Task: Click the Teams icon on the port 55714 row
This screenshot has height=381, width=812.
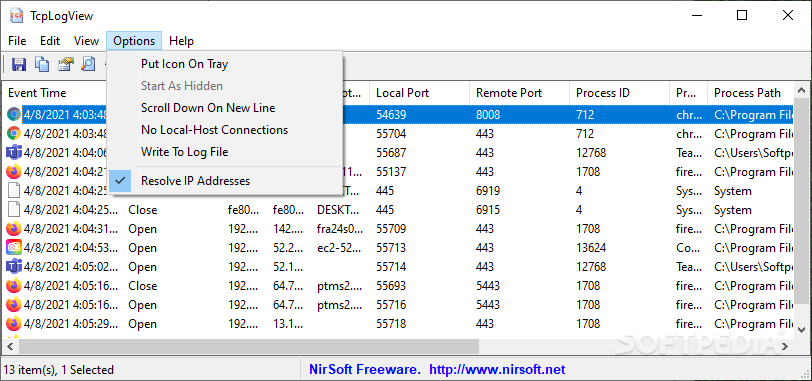Action: 14,267
